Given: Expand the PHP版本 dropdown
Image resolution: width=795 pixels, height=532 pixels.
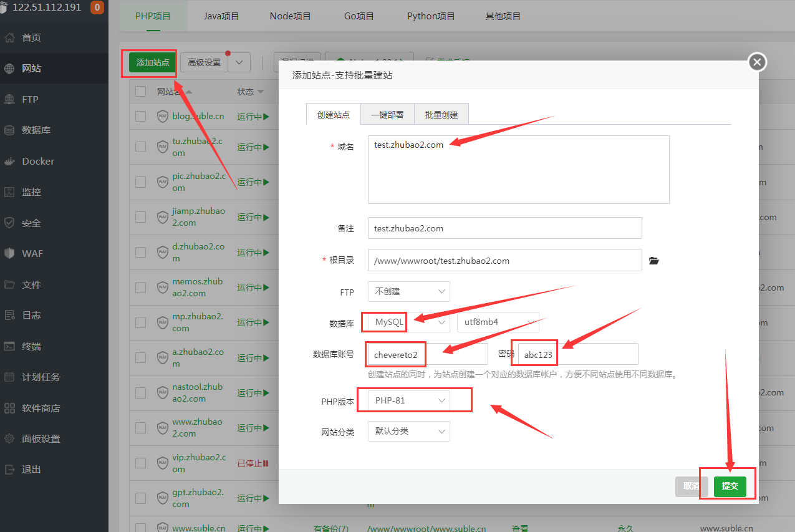Looking at the screenshot, I should tap(408, 400).
